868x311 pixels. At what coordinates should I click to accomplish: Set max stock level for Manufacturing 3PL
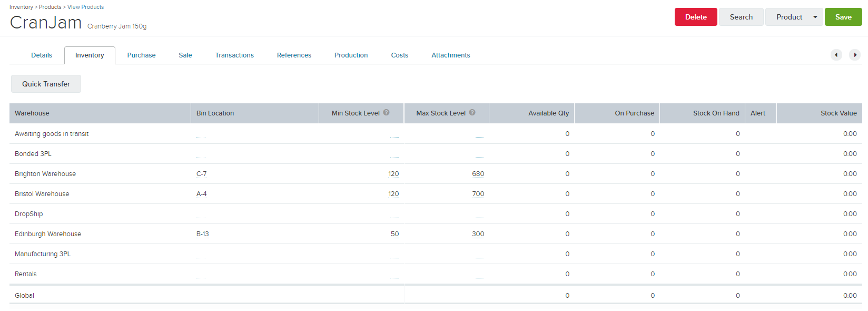[480, 255]
